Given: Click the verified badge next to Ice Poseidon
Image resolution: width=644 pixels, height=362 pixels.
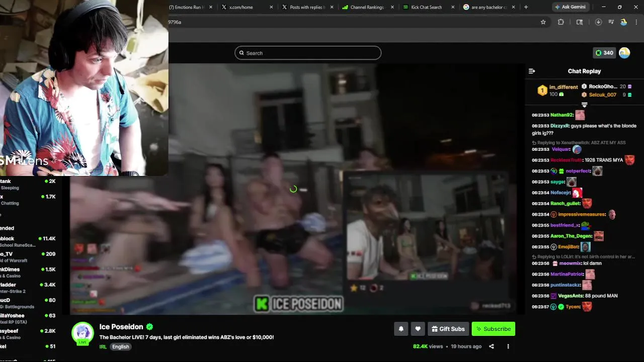Looking at the screenshot, I should 149,327.
